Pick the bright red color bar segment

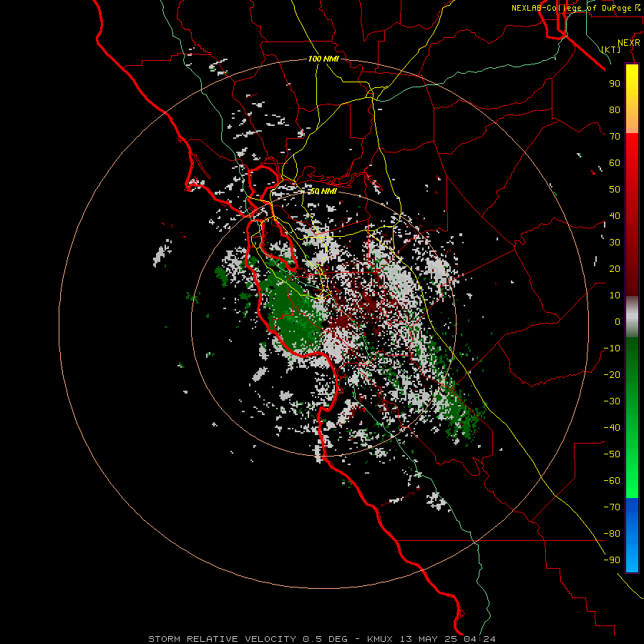click(x=632, y=150)
